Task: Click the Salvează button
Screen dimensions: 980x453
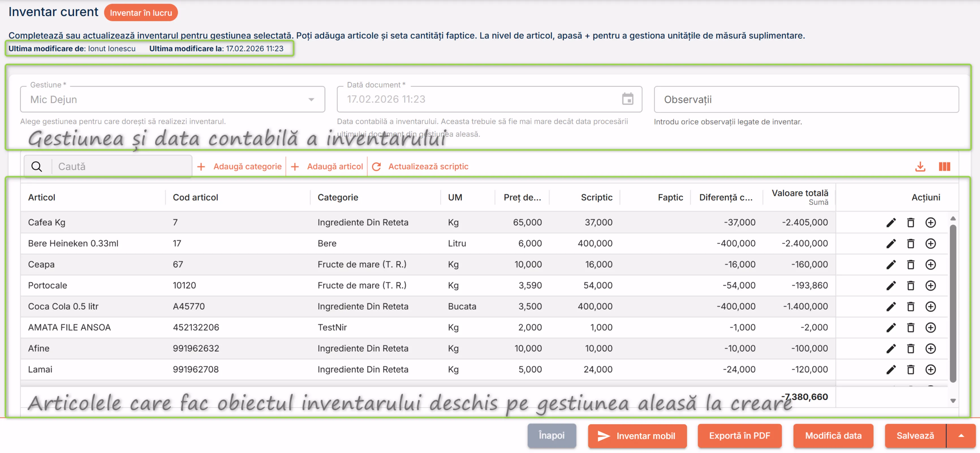Action: 915,436
